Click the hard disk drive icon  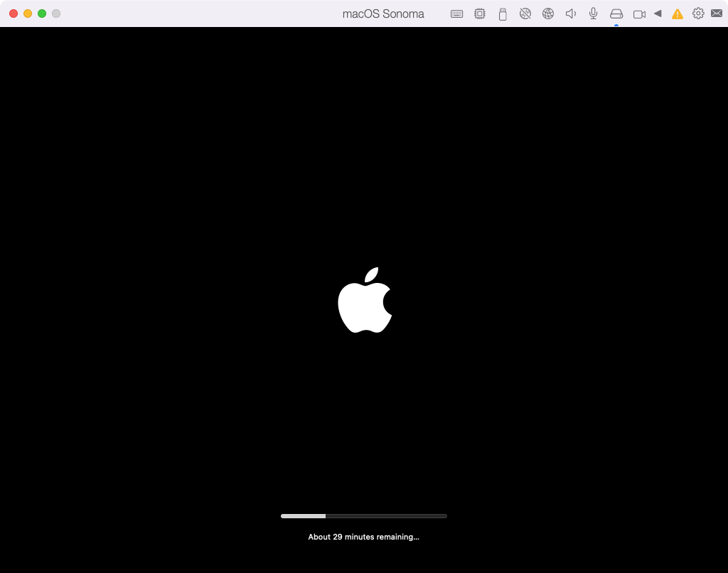(616, 14)
